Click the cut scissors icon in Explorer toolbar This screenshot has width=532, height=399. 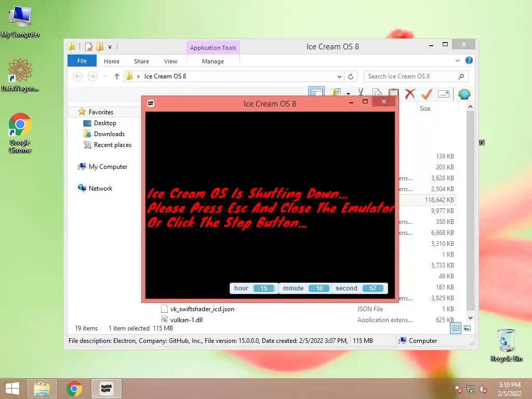coord(361,93)
